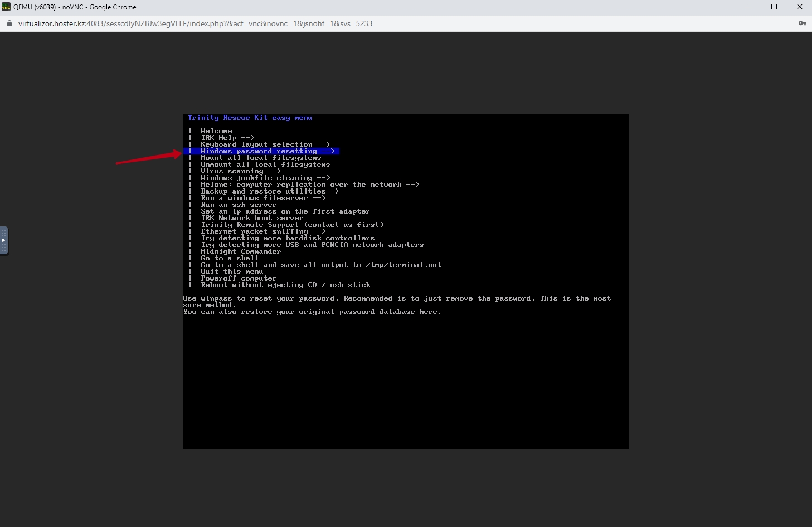Open Keyboard layout selection submenu
Image resolution: width=812 pixels, height=527 pixels.
pyautogui.click(x=265, y=144)
